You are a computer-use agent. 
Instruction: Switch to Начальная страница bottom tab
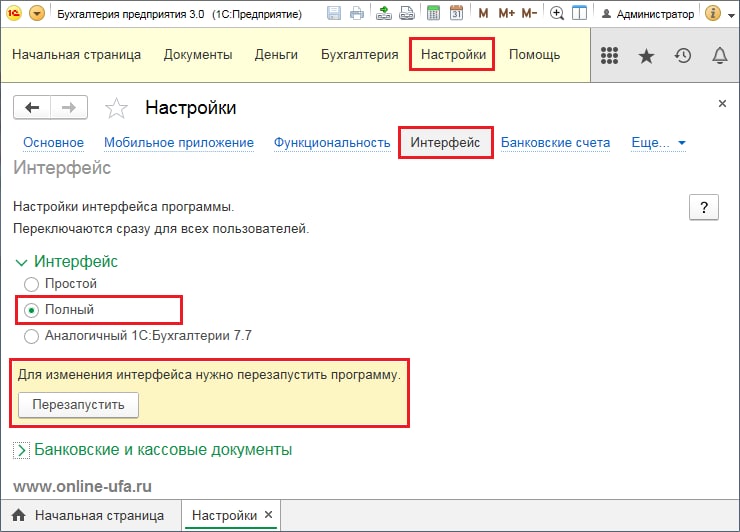coord(91,515)
